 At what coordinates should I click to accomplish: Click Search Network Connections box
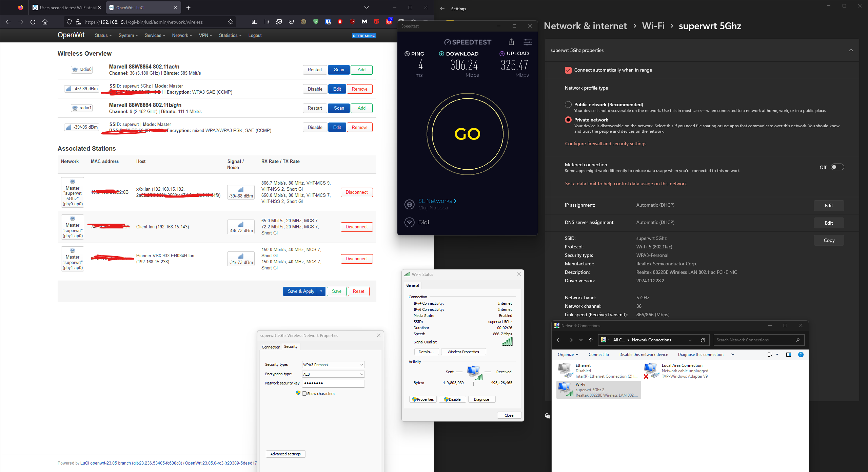[x=758, y=340]
